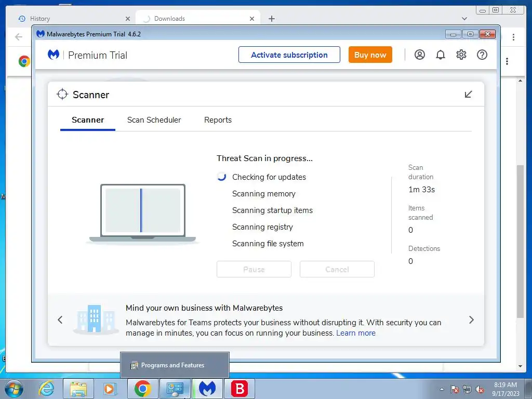The image size is (532, 399).
Task: Click the Programs and Features taskbar preview
Action: point(175,365)
